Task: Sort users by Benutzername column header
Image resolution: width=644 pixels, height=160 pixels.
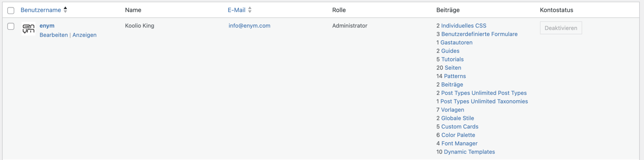Action: [41, 10]
